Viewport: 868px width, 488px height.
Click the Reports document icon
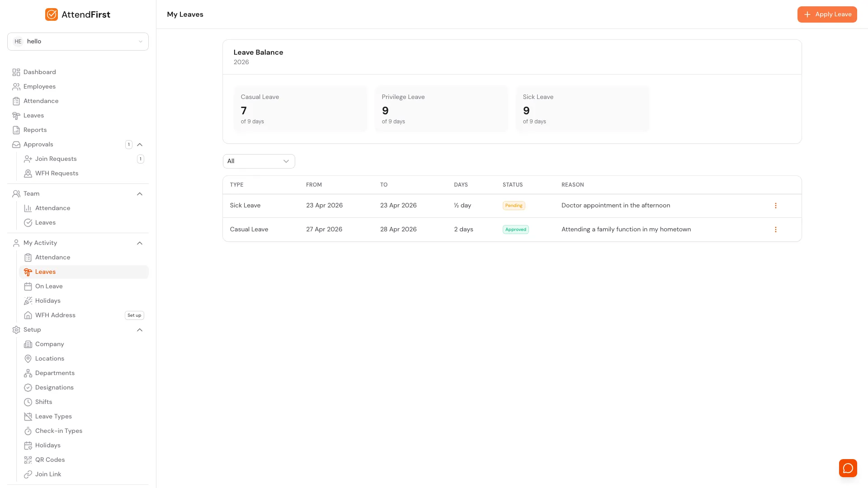(16, 130)
